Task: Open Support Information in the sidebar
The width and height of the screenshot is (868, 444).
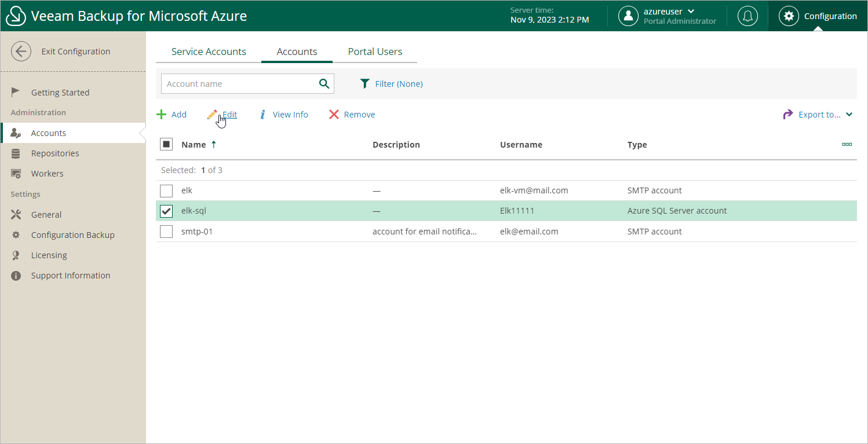Action: pyautogui.click(x=71, y=276)
